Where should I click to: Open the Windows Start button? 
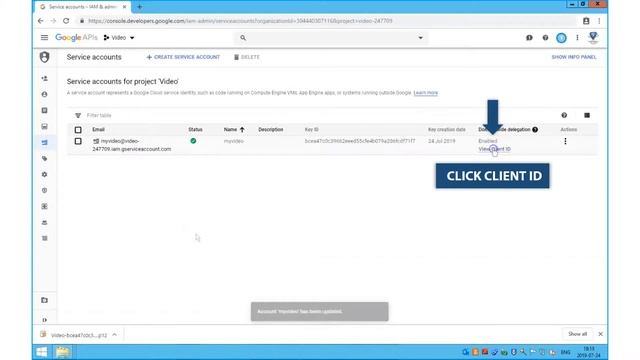point(42,352)
